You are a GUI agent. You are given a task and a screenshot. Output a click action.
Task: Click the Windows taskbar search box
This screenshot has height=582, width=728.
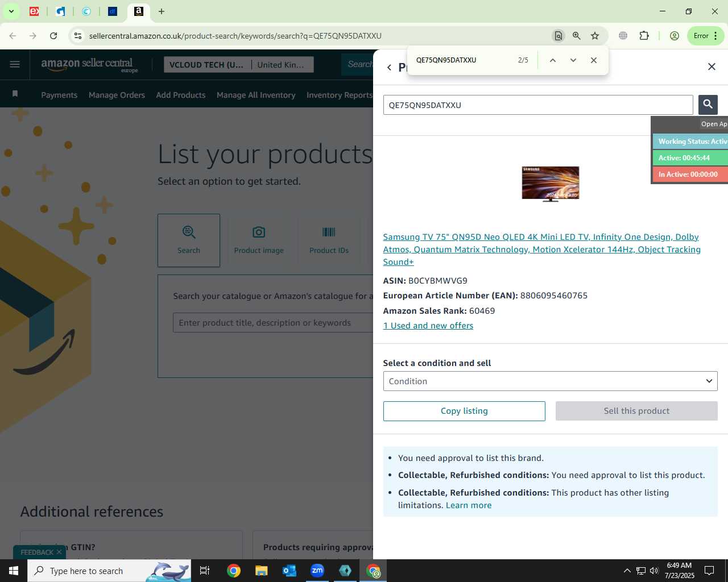(x=109, y=571)
